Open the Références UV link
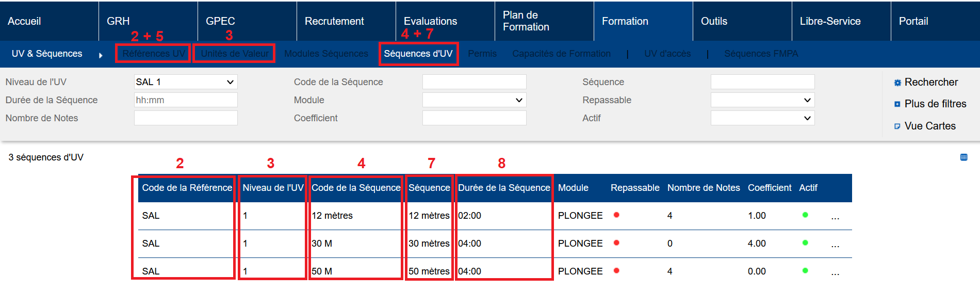Screen dimensions: 980x307 (154, 54)
